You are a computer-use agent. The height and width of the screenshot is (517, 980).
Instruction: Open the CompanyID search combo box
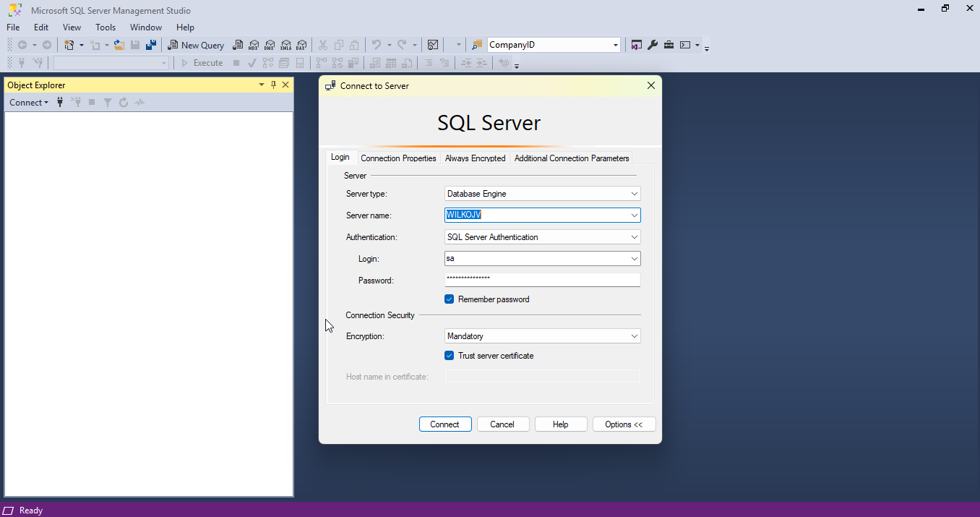click(616, 45)
